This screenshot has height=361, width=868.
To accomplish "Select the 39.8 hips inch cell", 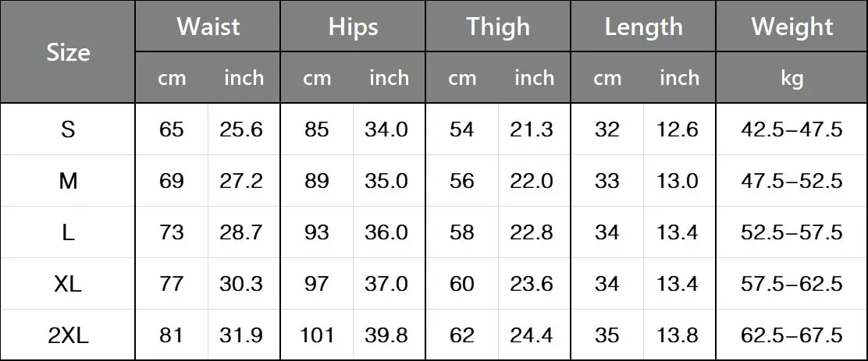I will click(x=386, y=335).
